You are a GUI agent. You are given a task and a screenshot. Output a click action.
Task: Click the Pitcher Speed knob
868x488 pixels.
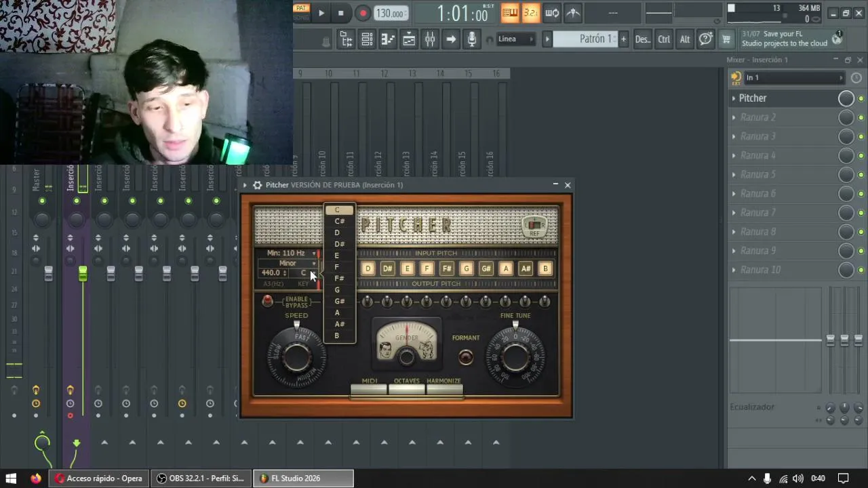(x=296, y=356)
